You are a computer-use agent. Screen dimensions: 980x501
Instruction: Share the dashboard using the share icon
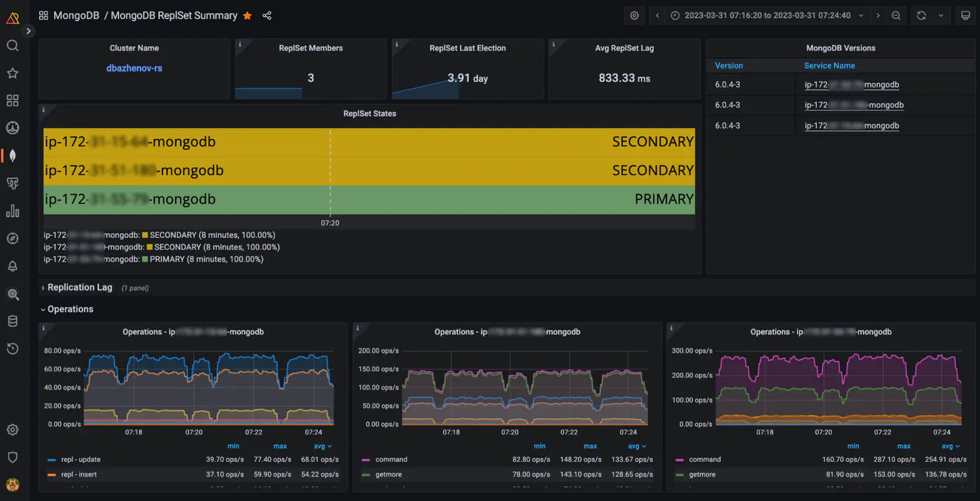coord(267,15)
